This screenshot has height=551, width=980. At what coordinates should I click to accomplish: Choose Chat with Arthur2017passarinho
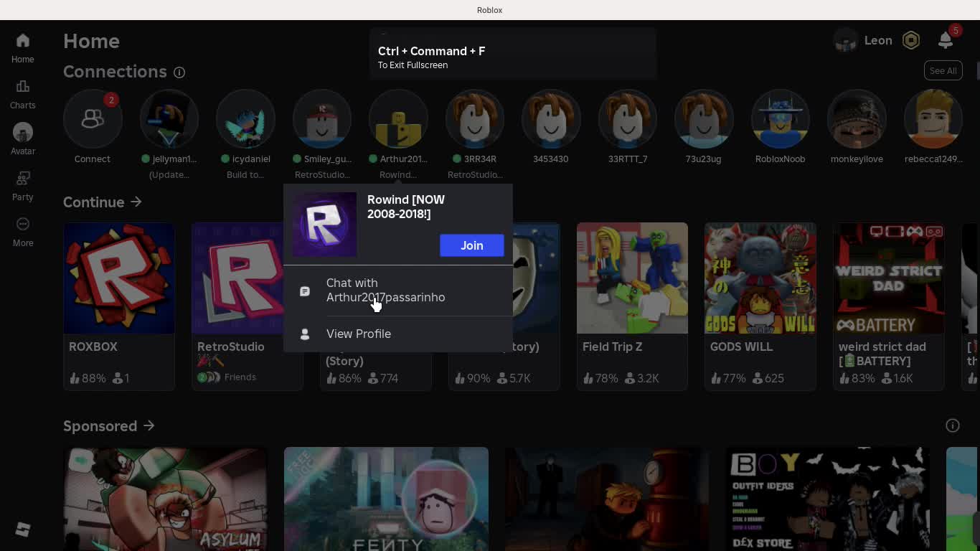tap(398, 291)
